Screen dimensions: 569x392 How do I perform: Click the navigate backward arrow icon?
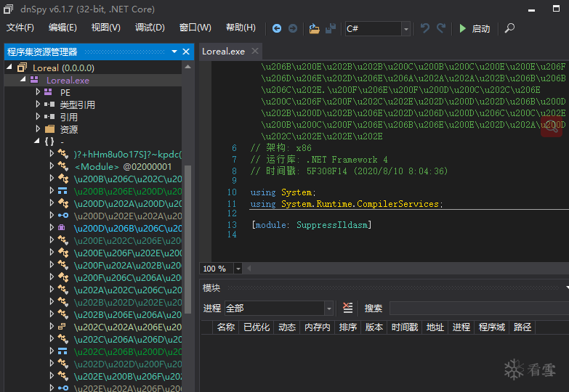tap(277, 28)
